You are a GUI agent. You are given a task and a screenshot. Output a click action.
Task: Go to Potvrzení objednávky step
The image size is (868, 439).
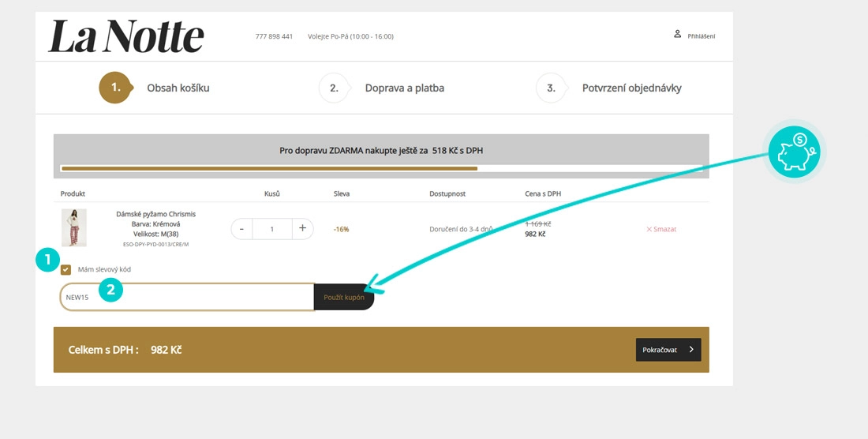pos(631,88)
